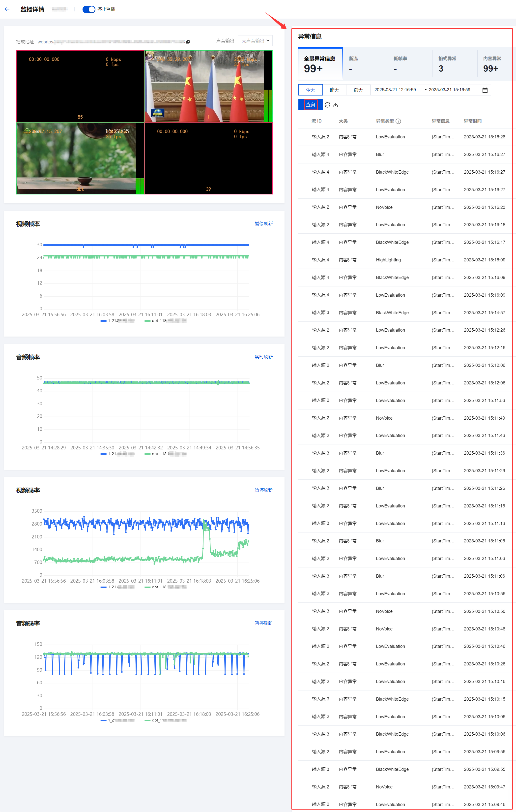
Task: Click the 查询 query button
Action: (310, 105)
